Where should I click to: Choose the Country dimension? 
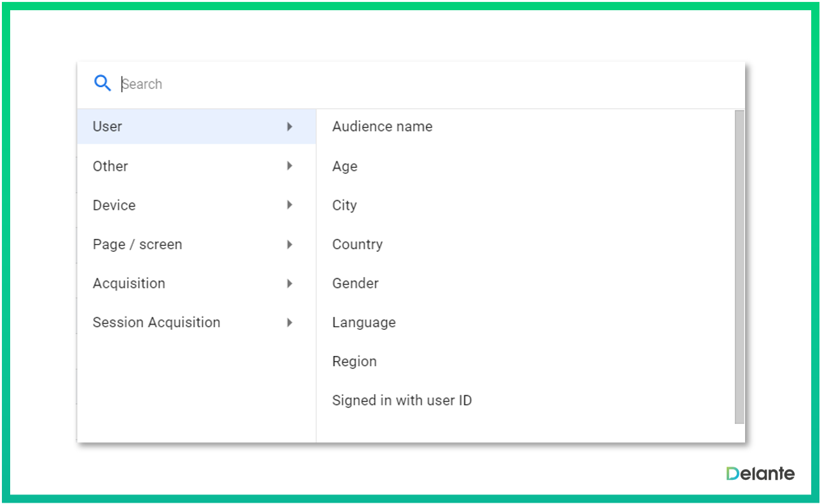pos(357,245)
